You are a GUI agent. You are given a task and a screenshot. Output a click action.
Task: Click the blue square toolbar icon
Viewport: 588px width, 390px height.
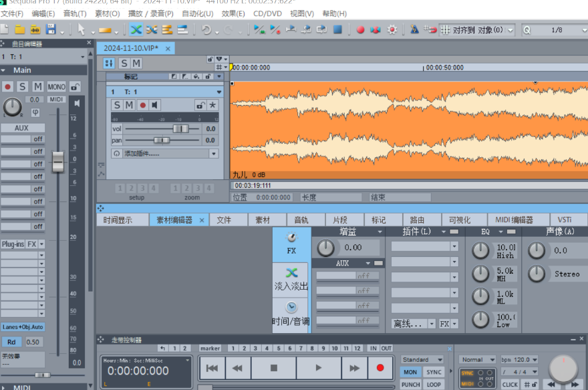pyautogui.click(x=337, y=29)
